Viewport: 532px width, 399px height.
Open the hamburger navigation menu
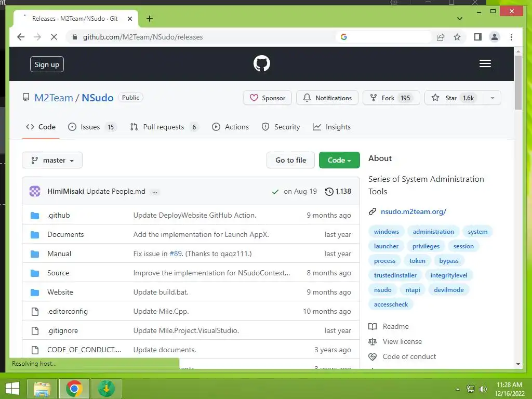point(485,63)
